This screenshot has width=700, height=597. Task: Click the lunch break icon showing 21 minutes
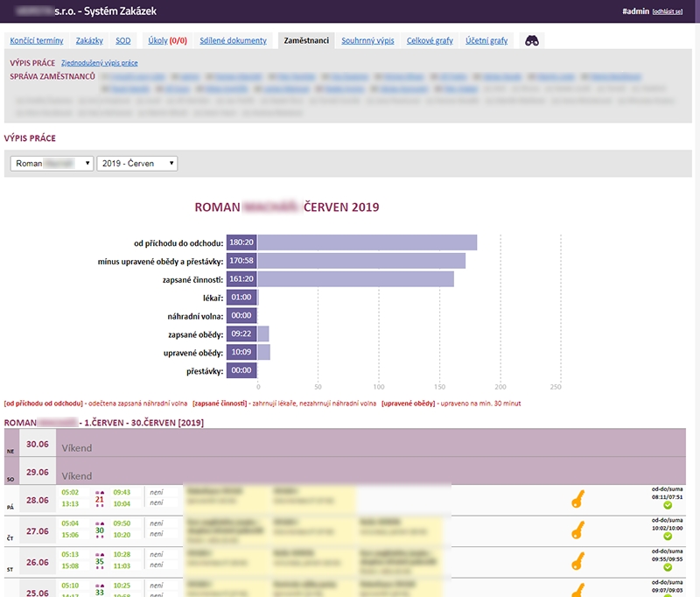click(x=100, y=498)
